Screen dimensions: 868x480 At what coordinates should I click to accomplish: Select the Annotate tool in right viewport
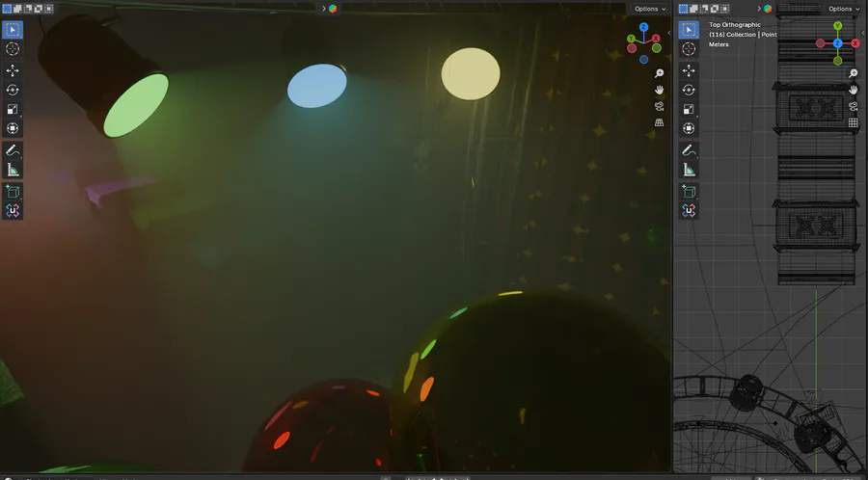click(x=689, y=149)
